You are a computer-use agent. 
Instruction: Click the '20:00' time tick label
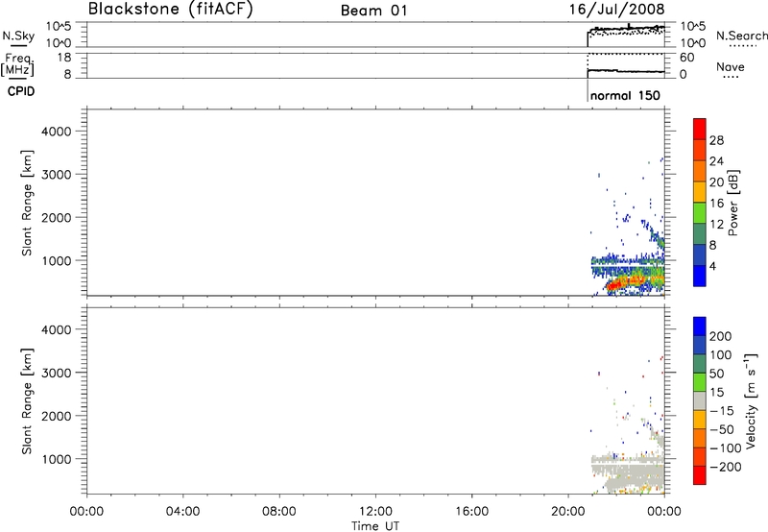click(x=568, y=512)
